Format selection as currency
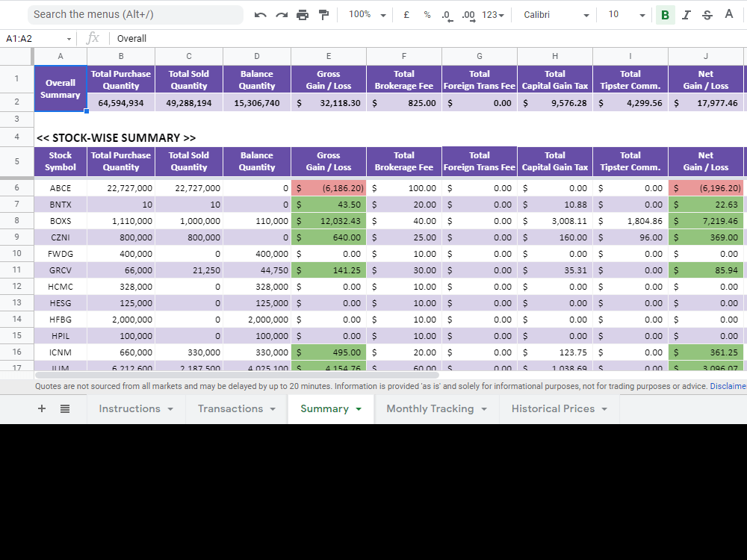This screenshot has height=560, width=747. click(407, 14)
